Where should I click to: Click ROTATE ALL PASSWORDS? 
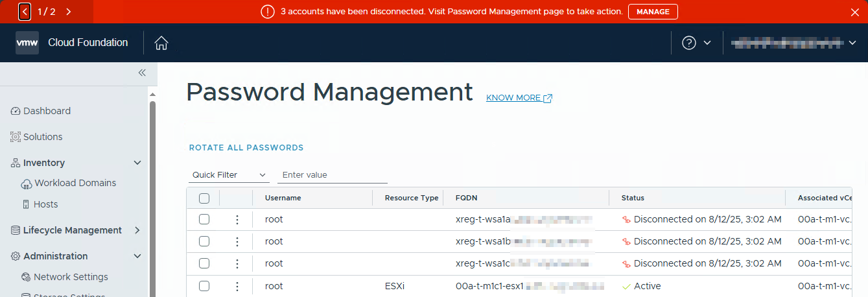pyautogui.click(x=246, y=148)
